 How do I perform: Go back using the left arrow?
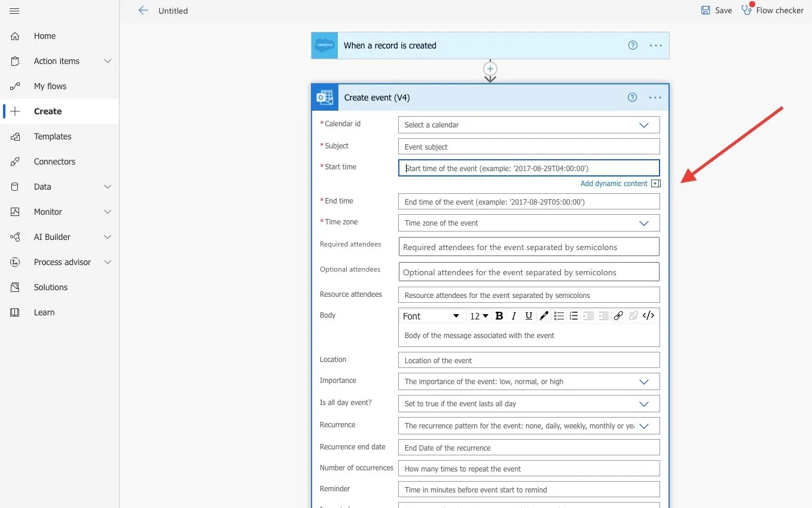(x=143, y=10)
